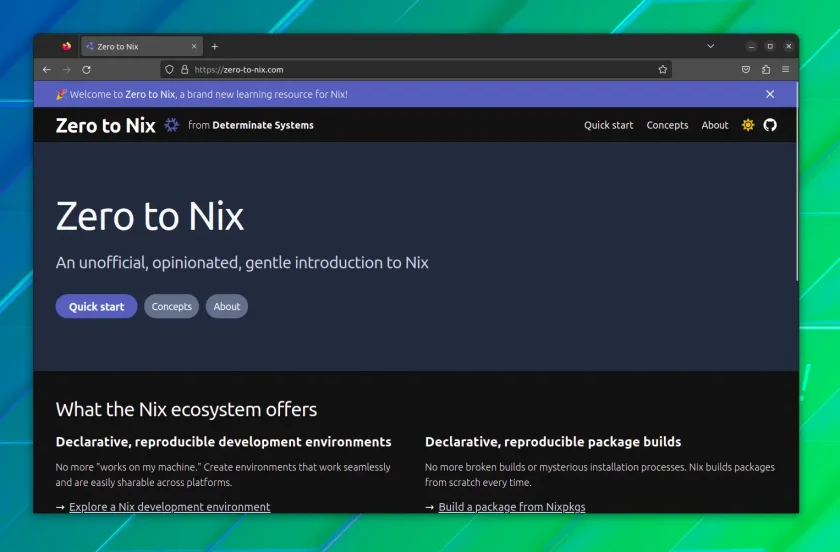This screenshot has height=552, width=840.
Task: View site security via padlock icon
Action: 185,70
